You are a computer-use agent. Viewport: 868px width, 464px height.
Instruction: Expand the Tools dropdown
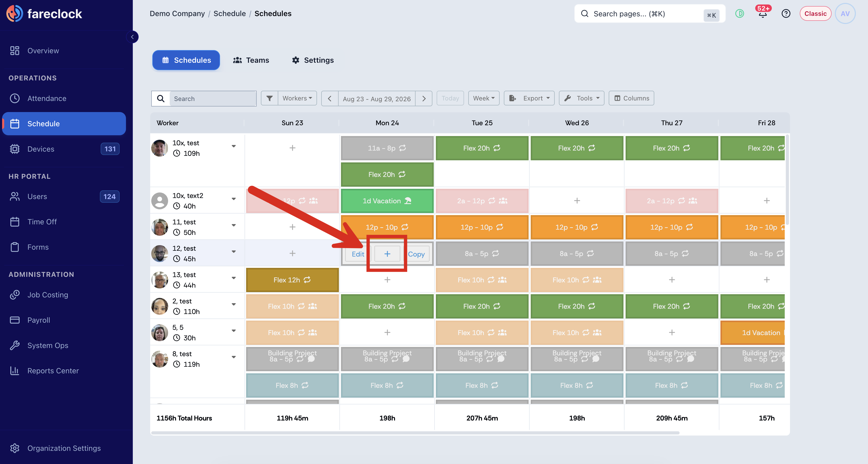click(x=581, y=98)
